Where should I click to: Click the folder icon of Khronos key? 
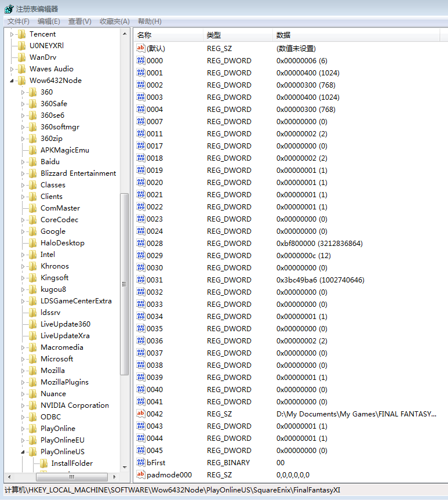(x=32, y=266)
